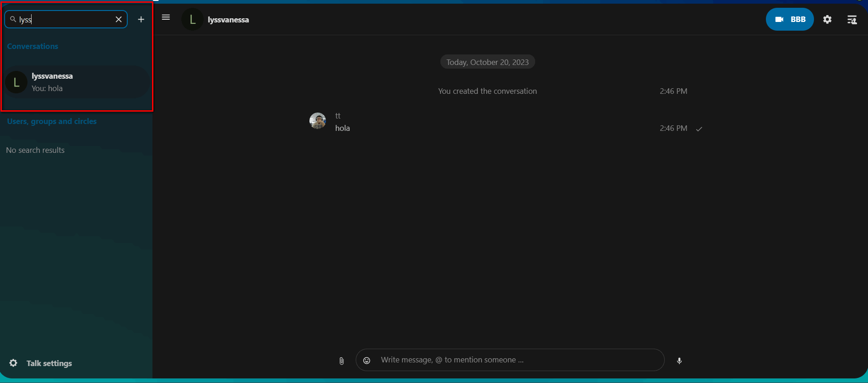Click the magnifier icon in the search box

point(13,19)
